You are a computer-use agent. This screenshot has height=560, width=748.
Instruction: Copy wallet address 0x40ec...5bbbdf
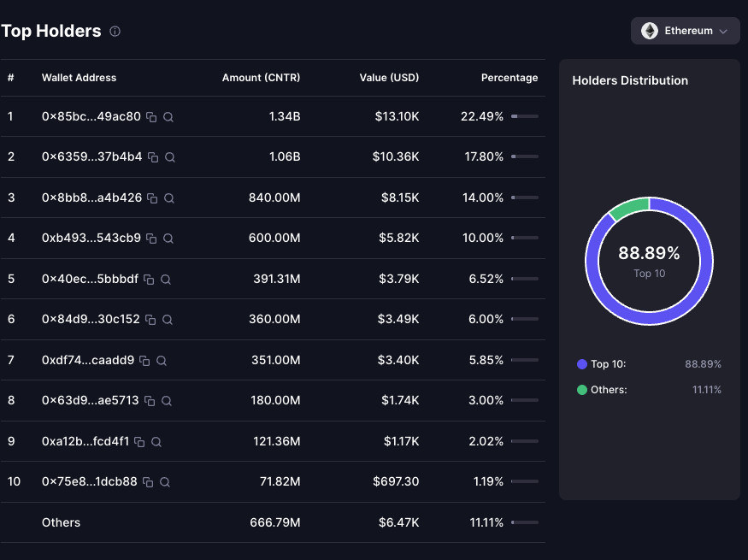[149, 280]
